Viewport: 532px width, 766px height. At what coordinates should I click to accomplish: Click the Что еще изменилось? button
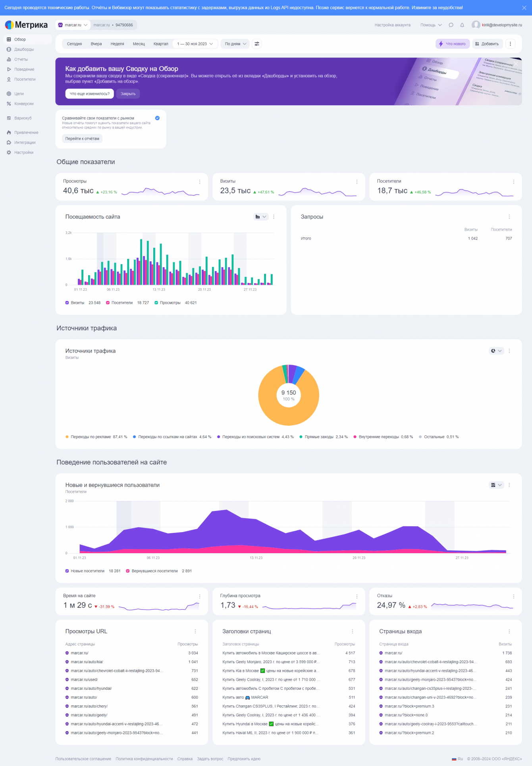point(90,94)
